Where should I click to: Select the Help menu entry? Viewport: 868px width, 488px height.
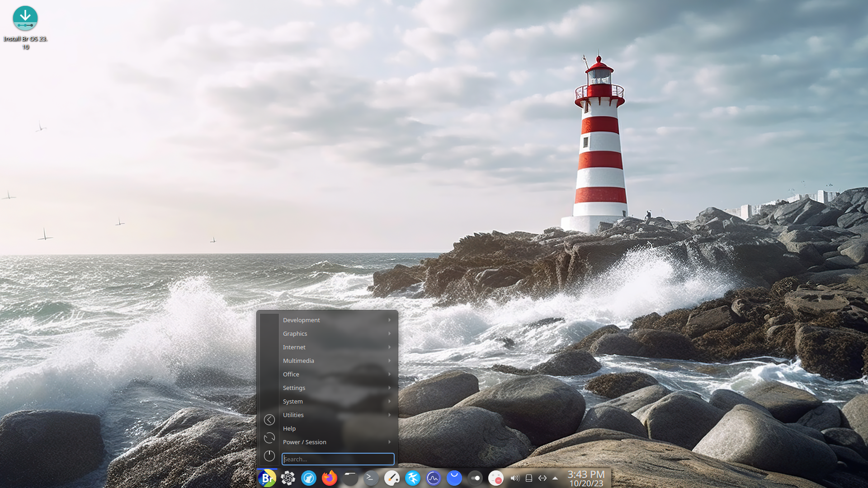coord(338,428)
